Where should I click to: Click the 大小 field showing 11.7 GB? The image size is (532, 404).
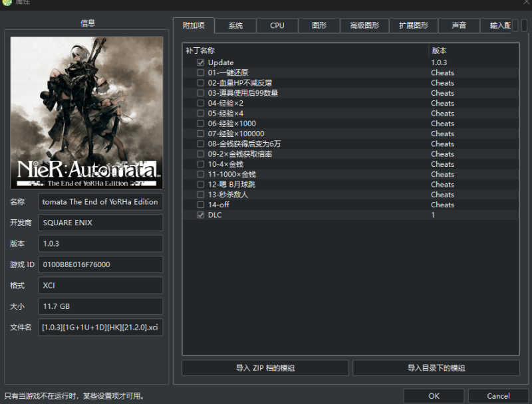(x=100, y=306)
